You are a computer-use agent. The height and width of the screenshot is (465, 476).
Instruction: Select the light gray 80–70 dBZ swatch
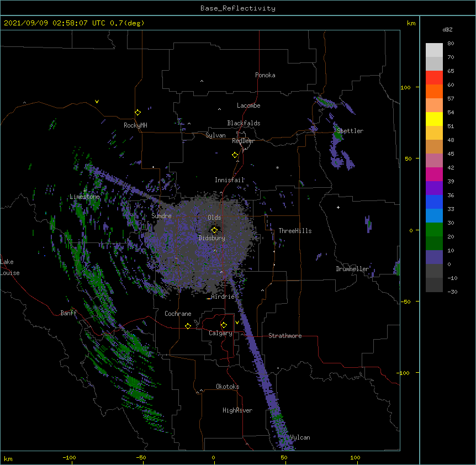pos(434,50)
